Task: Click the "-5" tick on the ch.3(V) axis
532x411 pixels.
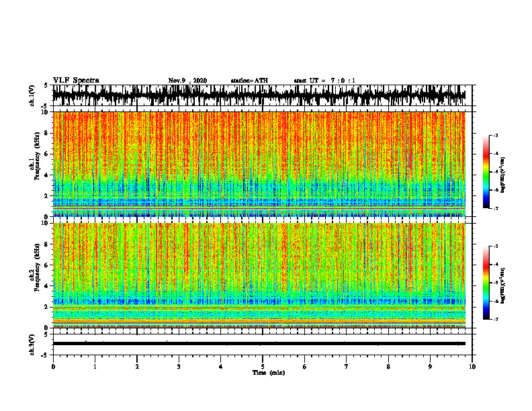Action: point(45,355)
